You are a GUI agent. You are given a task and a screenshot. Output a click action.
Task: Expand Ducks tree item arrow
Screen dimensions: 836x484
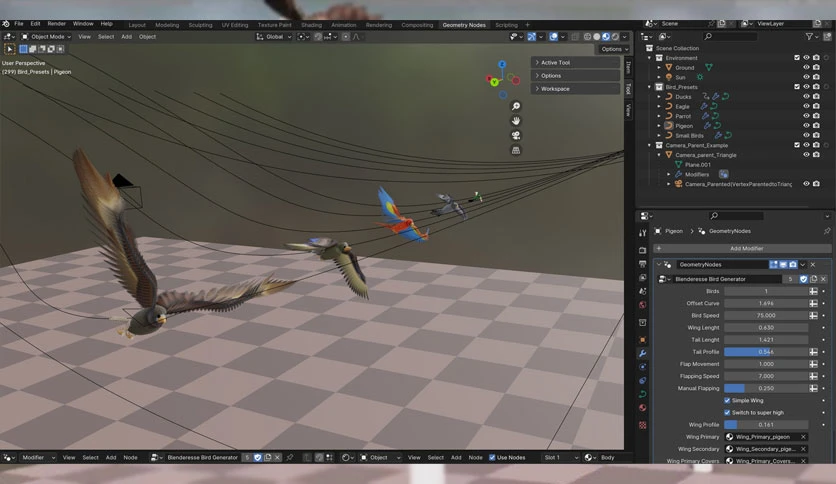pyautogui.click(x=659, y=96)
